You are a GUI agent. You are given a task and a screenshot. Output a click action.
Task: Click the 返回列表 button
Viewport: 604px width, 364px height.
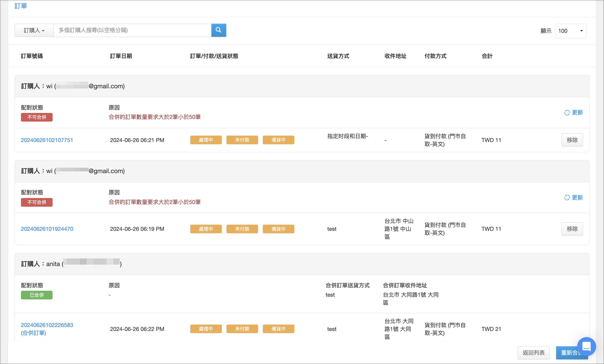point(533,353)
